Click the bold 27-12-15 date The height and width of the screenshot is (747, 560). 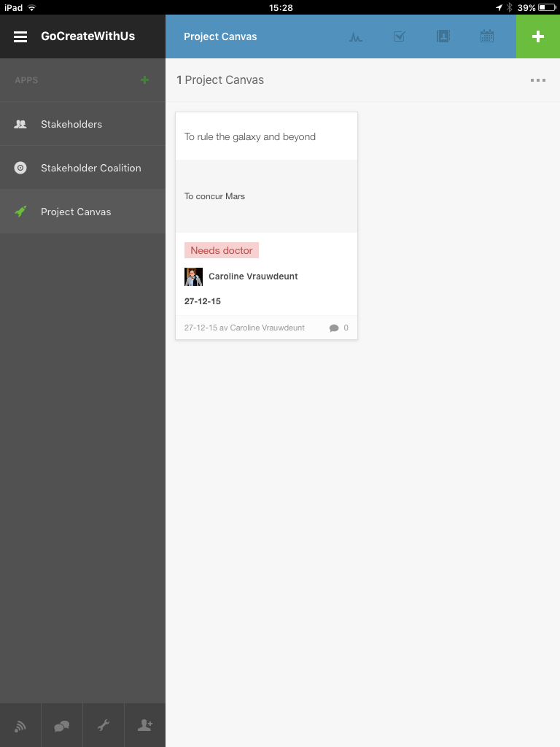point(203,301)
